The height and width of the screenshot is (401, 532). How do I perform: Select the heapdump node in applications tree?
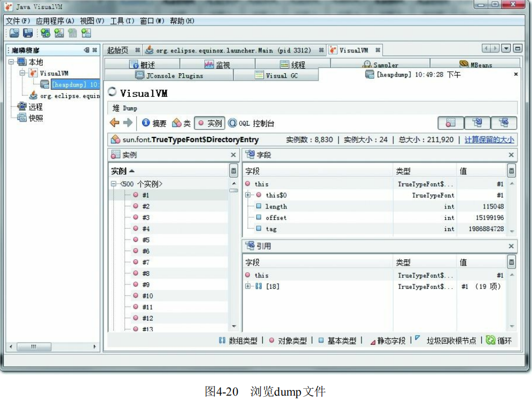click(75, 84)
